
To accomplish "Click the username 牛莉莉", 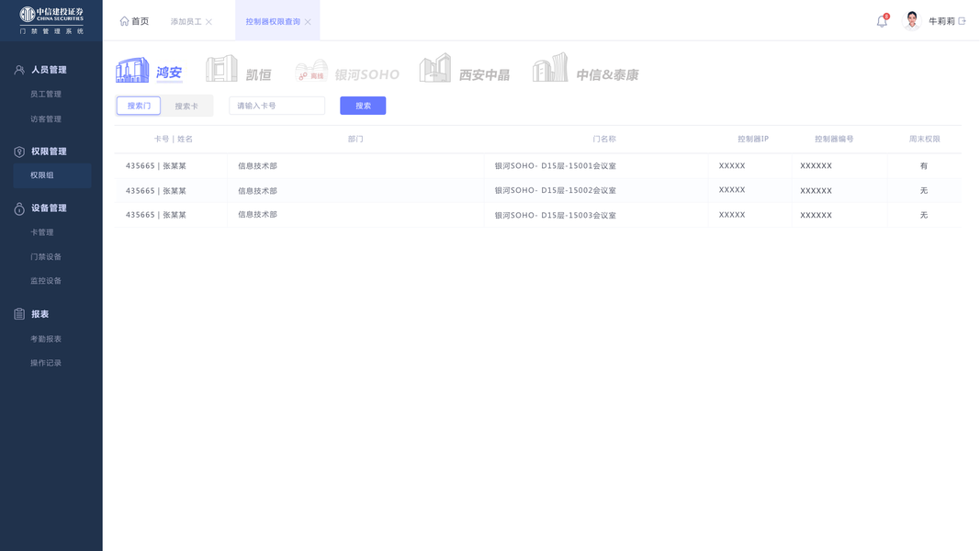I will 941,21.
